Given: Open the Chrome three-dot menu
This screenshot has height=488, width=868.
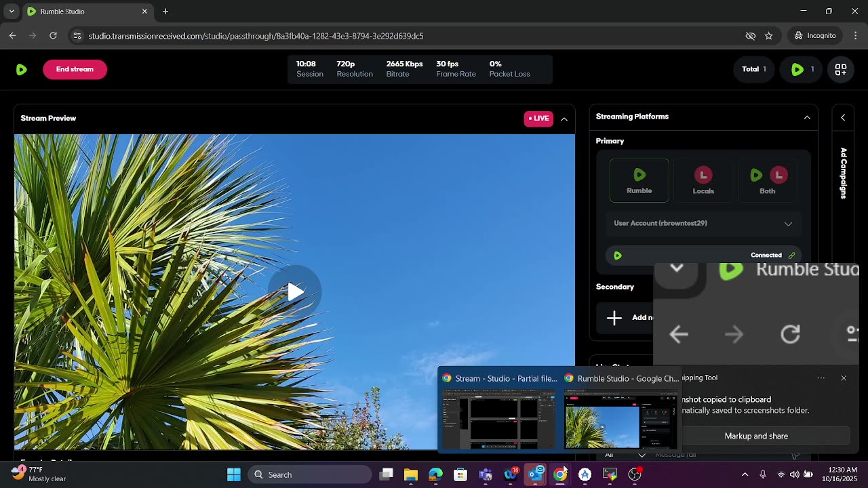Looking at the screenshot, I should [854, 36].
